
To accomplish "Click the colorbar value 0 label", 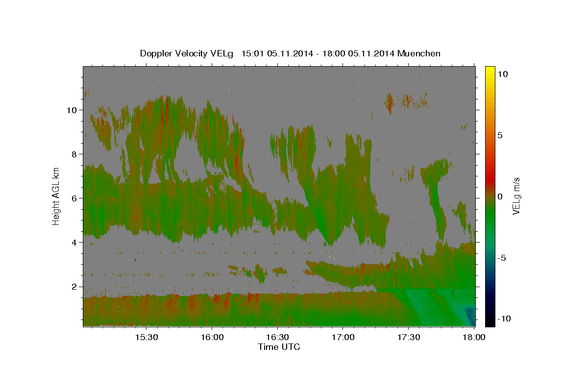I will tap(501, 196).
